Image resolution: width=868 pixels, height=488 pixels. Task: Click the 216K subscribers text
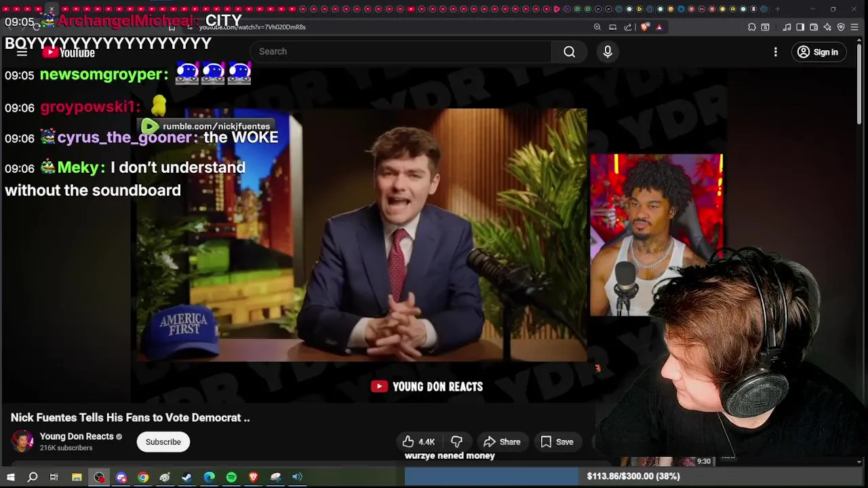tap(66, 448)
